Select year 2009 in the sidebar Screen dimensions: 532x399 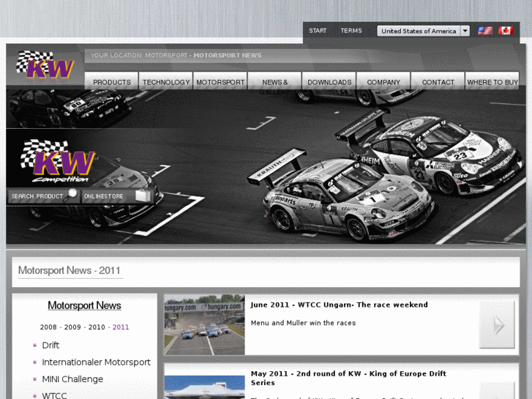coord(72,327)
